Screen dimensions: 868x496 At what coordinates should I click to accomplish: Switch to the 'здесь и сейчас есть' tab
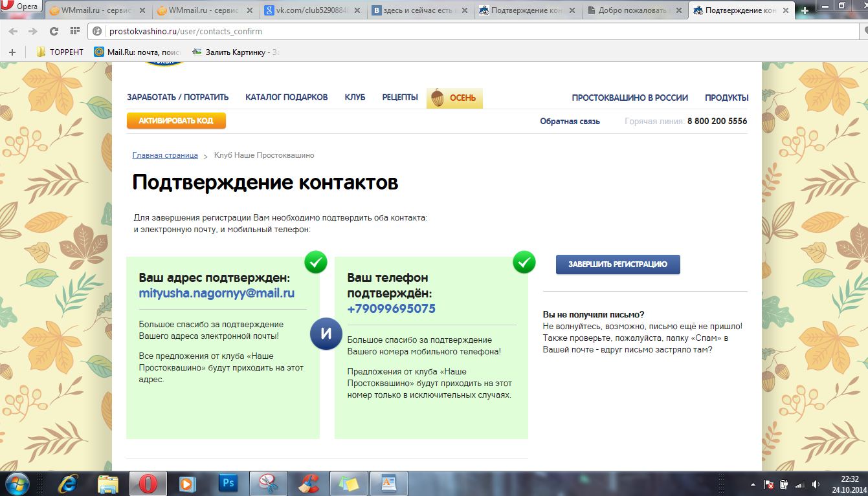(422, 10)
